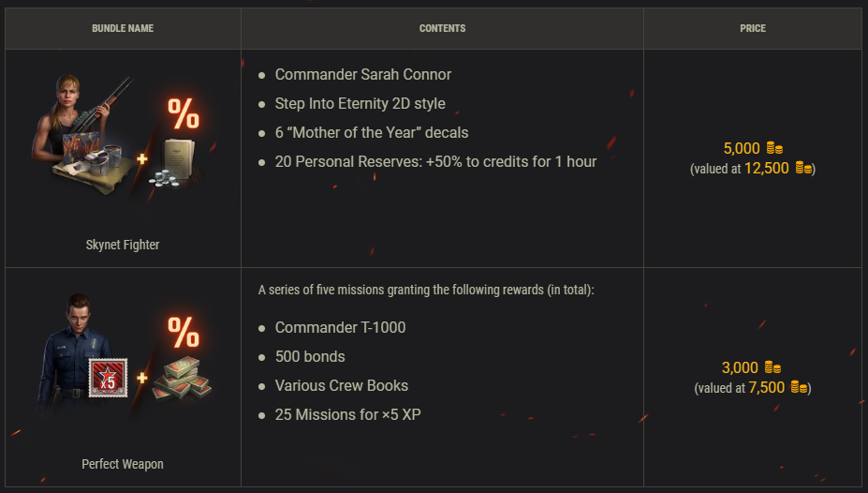
Task: Click the 25 Missions for ×5 XP entry
Action: 347,414
